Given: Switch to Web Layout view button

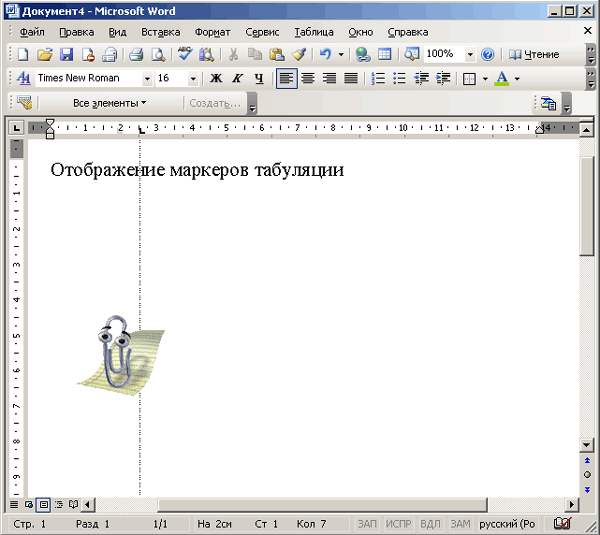Looking at the screenshot, I should coord(29,504).
